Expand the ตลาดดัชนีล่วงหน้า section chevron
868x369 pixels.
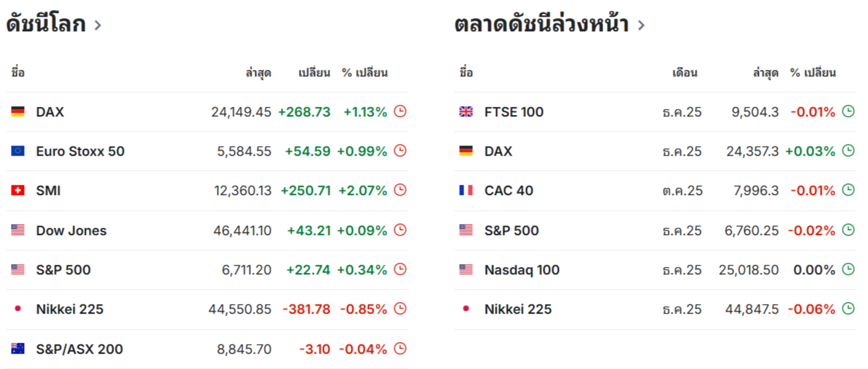click(641, 25)
